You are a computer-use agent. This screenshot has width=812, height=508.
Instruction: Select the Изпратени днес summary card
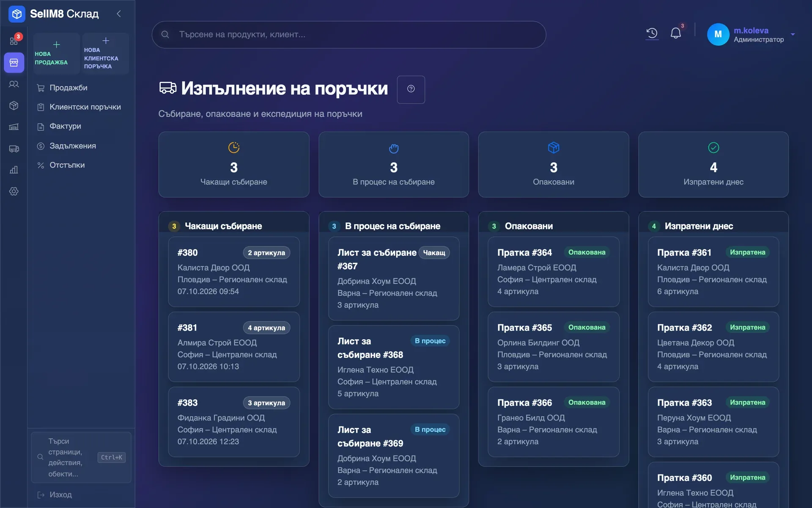713,165
